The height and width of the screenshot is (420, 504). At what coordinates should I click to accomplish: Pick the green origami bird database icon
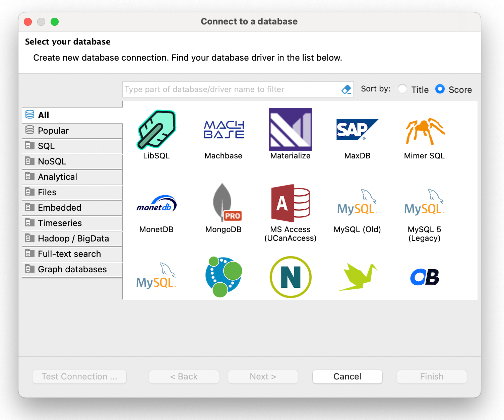pos(357,277)
